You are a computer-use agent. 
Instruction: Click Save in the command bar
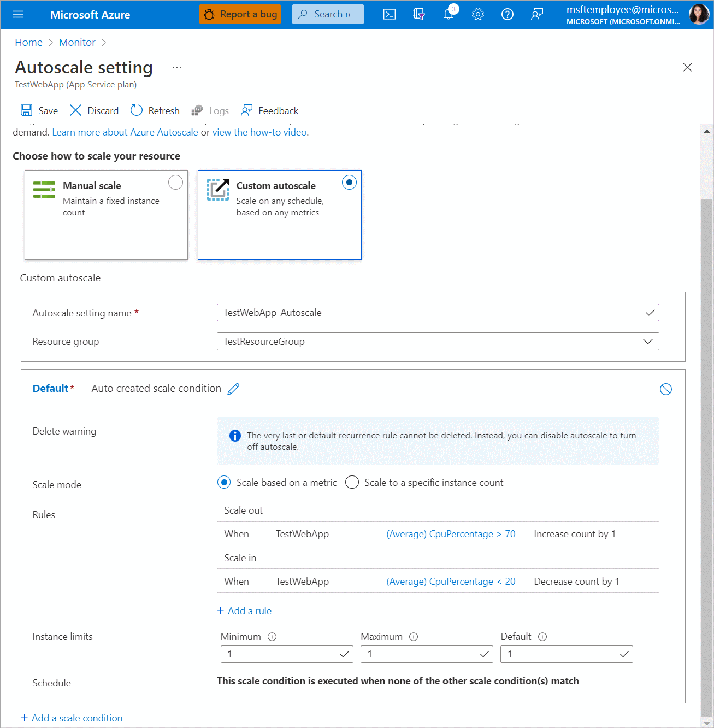point(39,111)
